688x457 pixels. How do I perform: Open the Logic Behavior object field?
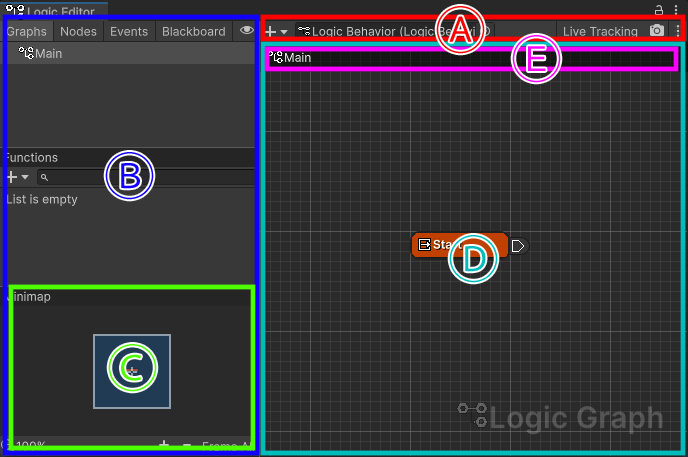pyautogui.click(x=395, y=31)
